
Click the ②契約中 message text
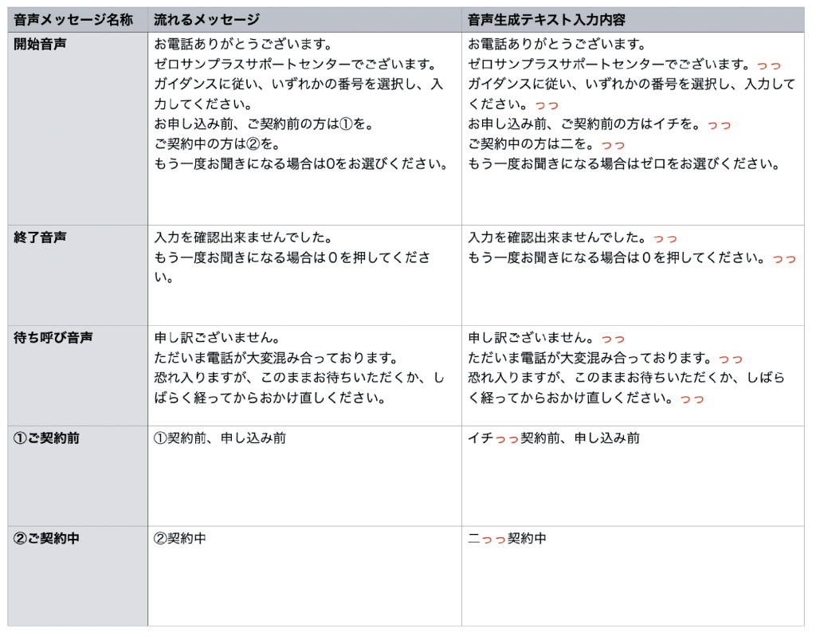point(179,539)
